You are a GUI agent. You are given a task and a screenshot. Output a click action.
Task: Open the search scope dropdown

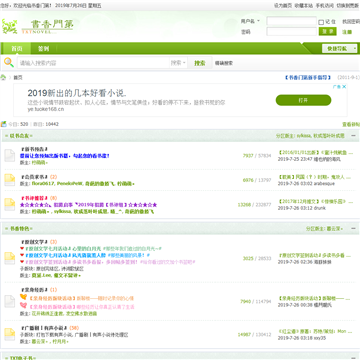(178, 63)
